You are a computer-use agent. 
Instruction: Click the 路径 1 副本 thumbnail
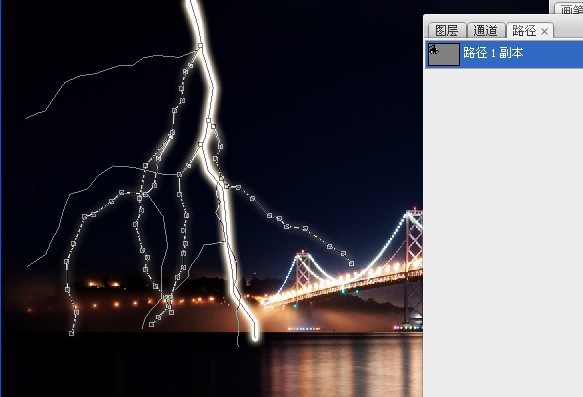(444, 54)
